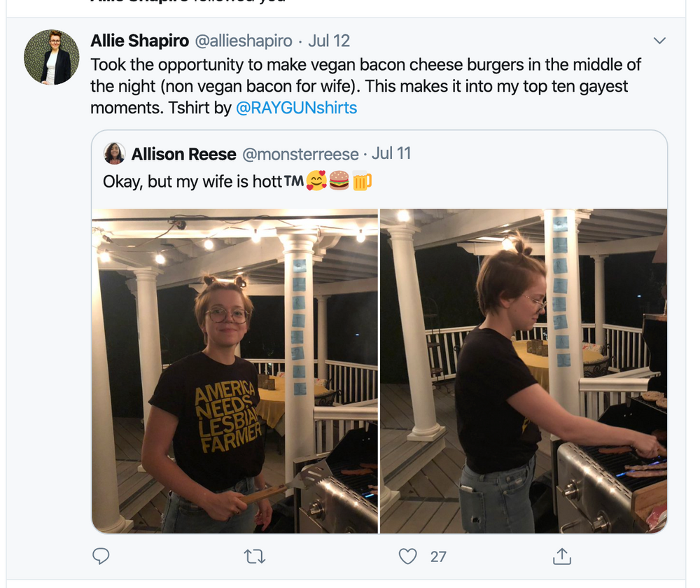
Task: Open the quoted tweet text about wife
Action: coord(203,182)
